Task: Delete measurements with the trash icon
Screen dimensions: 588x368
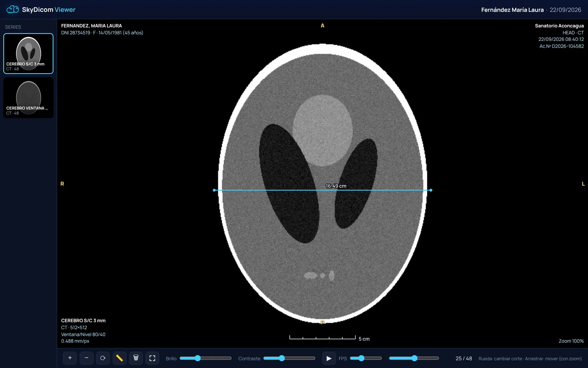Action: (136, 358)
